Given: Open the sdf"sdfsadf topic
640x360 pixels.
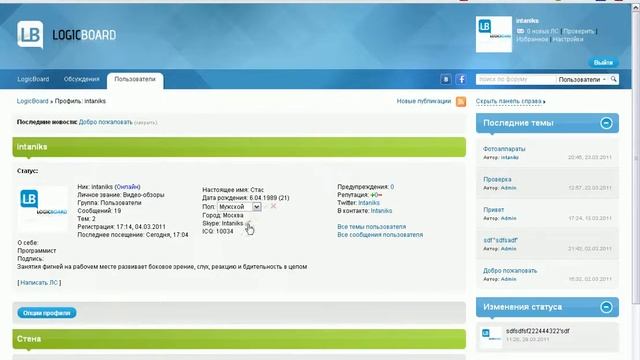Looking at the screenshot, I should point(500,240).
